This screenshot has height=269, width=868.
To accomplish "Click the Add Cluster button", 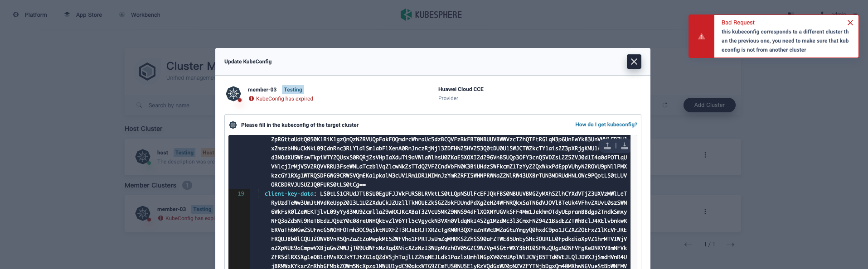I will pyautogui.click(x=709, y=105).
